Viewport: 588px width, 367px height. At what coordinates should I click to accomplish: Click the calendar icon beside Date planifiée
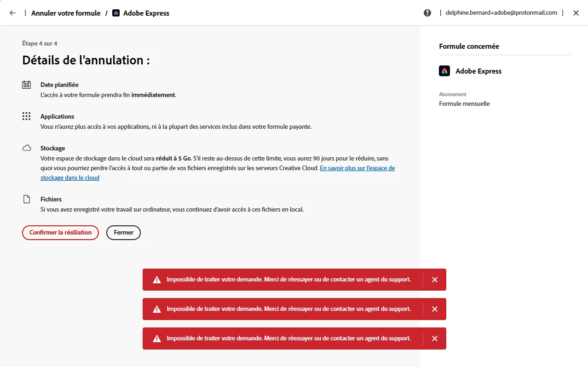point(27,85)
